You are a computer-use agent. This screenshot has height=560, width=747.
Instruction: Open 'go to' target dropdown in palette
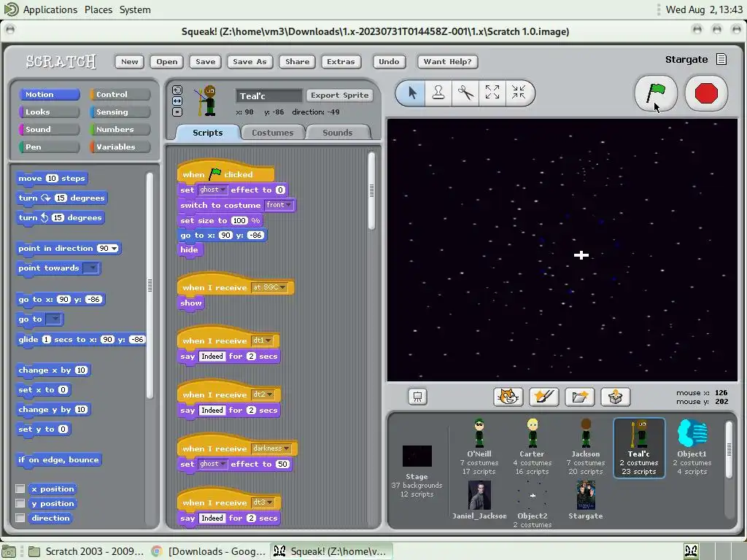(x=53, y=319)
